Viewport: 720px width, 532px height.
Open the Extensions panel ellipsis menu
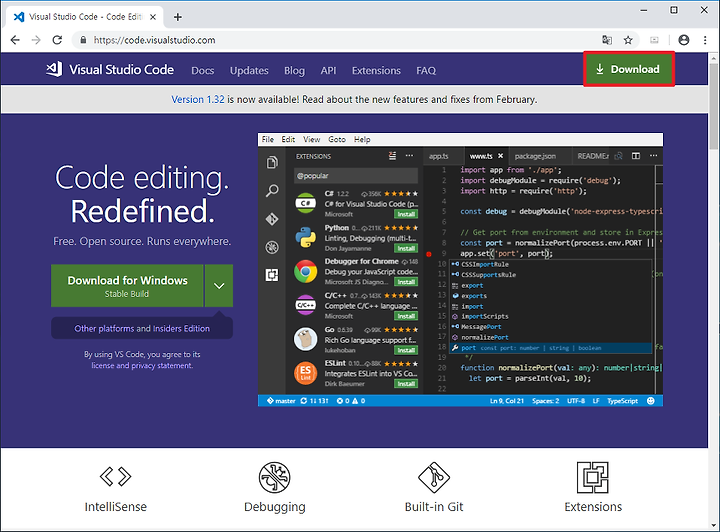[409, 156]
